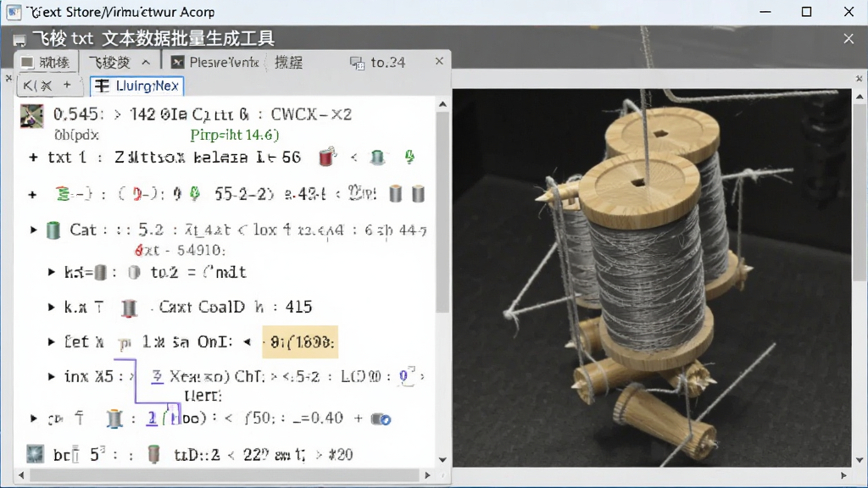Click the underlined 3 link in inx row
Viewport: 868px width, 488px height.
(x=158, y=377)
